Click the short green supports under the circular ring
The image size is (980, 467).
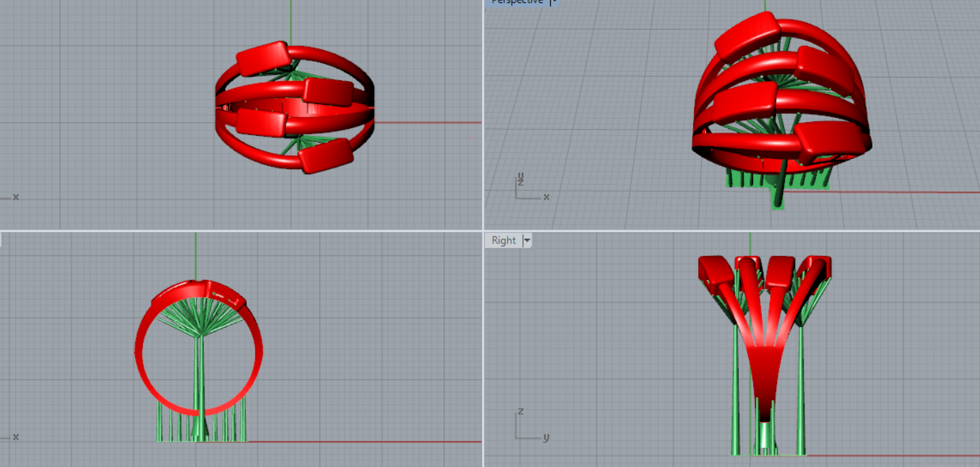(226, 425)
